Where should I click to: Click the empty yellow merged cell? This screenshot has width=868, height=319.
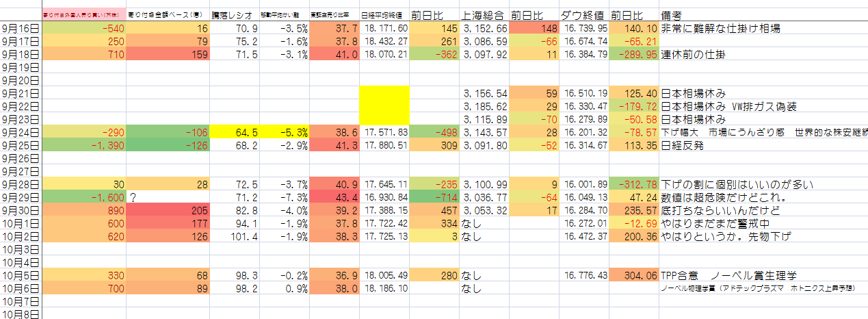[x=384, y=105]
